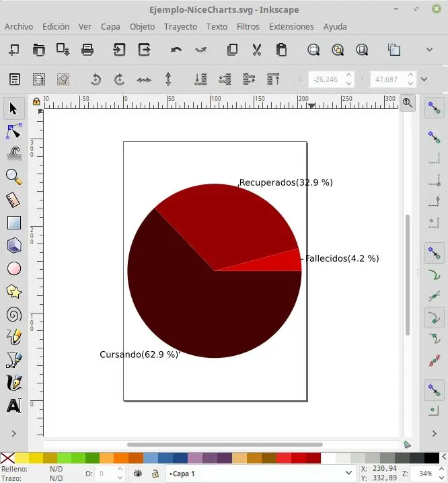This screenshot has width=448, height=483.
Task: Zoom to fit page
Action: tap(362, 50)
